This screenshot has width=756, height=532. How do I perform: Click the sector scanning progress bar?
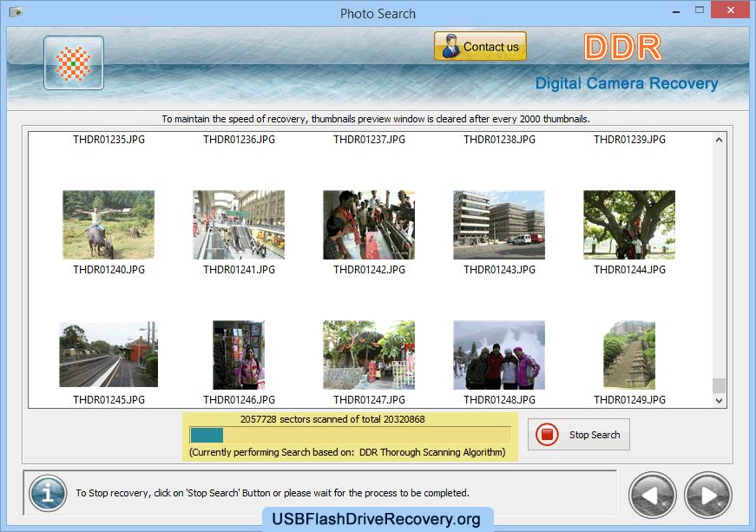(x=350, y=435)
